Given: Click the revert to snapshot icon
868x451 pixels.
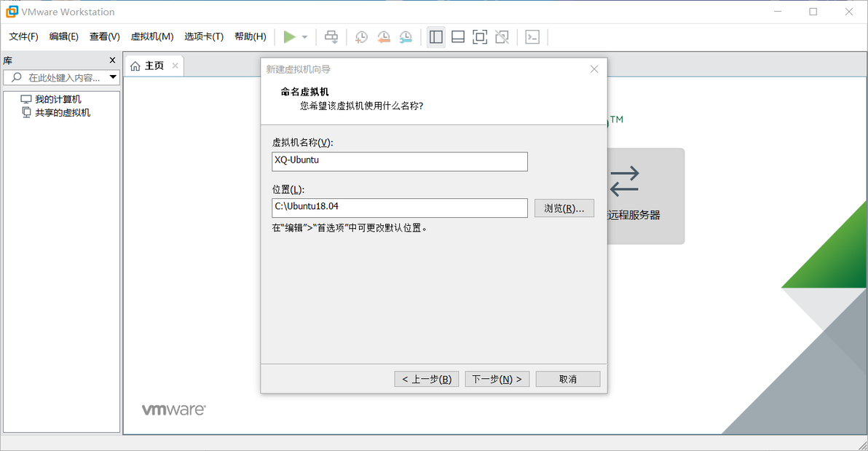Looking at the screenshot, I should tap(383, 37).
